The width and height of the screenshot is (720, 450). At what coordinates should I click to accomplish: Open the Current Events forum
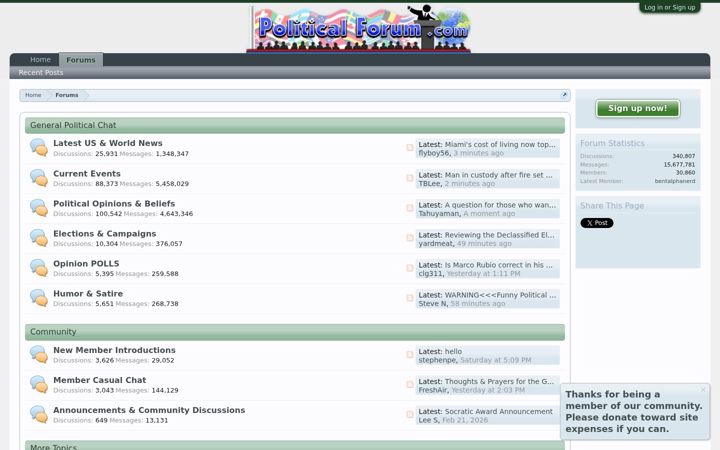(x=87, y=174)
